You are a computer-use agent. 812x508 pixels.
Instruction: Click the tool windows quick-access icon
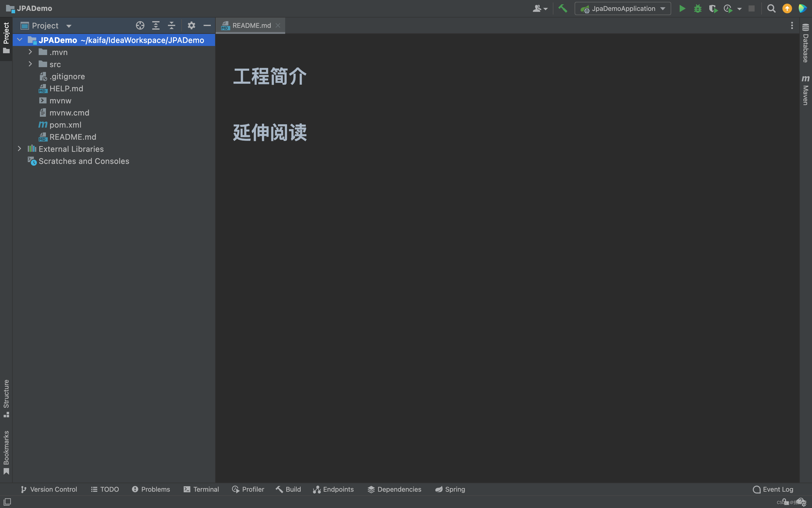(x=7, y=502)
